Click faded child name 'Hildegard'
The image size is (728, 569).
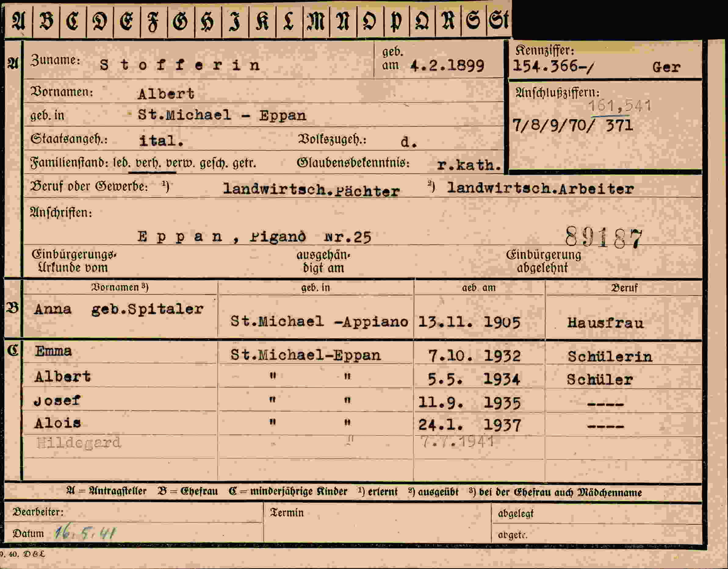pos(78,443)
